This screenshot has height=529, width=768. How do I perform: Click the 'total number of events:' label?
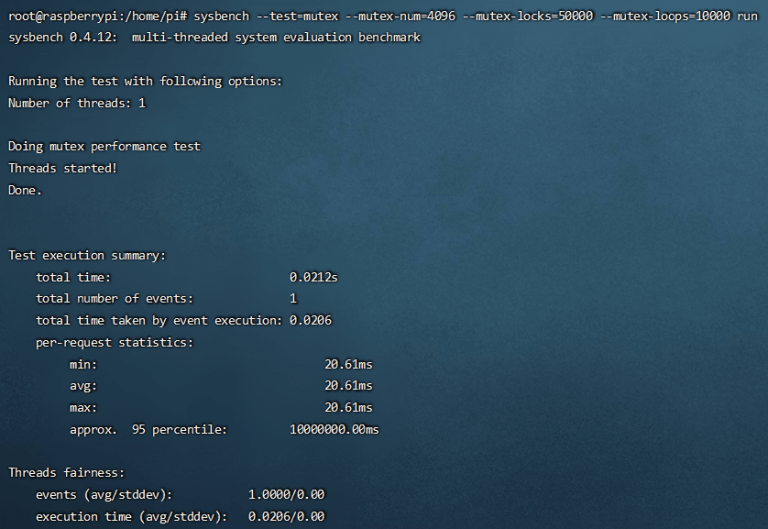pos(114,298)
